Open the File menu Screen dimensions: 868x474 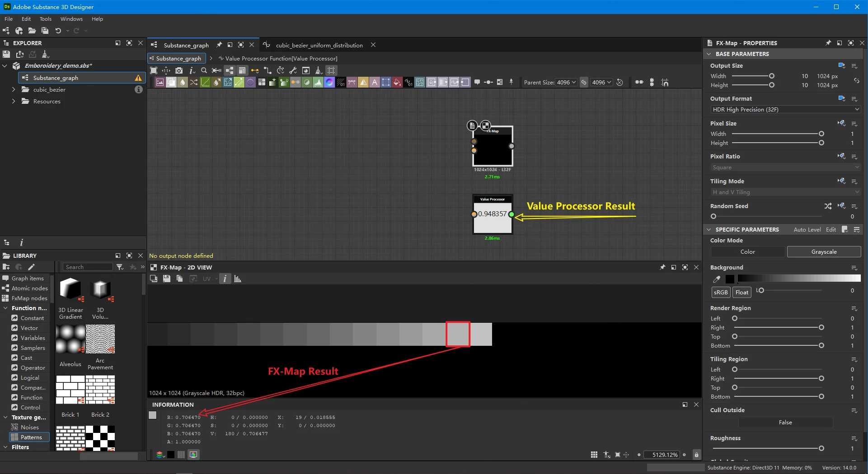pyautogui.click(x=9, y=19)
